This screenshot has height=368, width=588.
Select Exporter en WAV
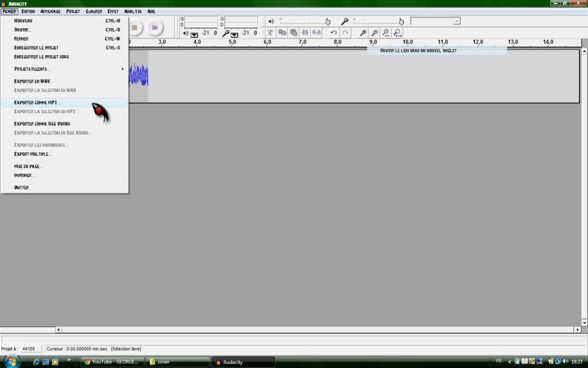[x=64, y=81]
